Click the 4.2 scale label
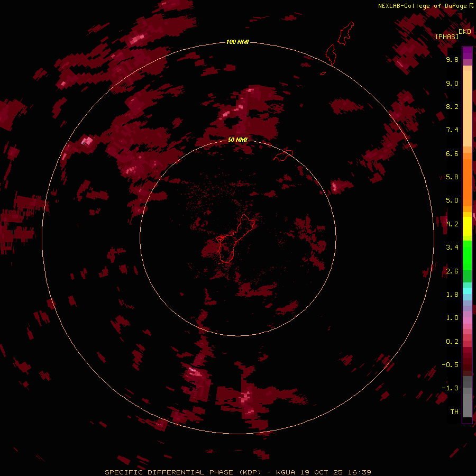This screenshot has height=476, width=476. click(x=452, y=224)
